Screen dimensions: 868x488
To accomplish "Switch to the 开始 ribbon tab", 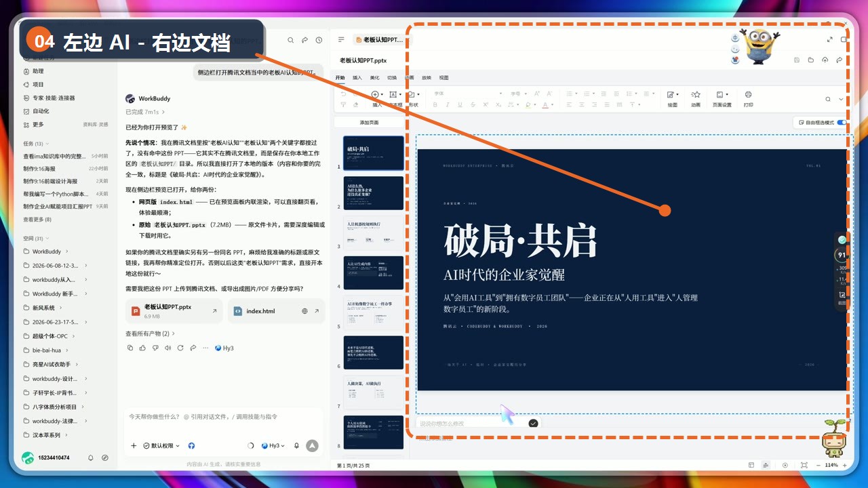I will tap(340, 78).
